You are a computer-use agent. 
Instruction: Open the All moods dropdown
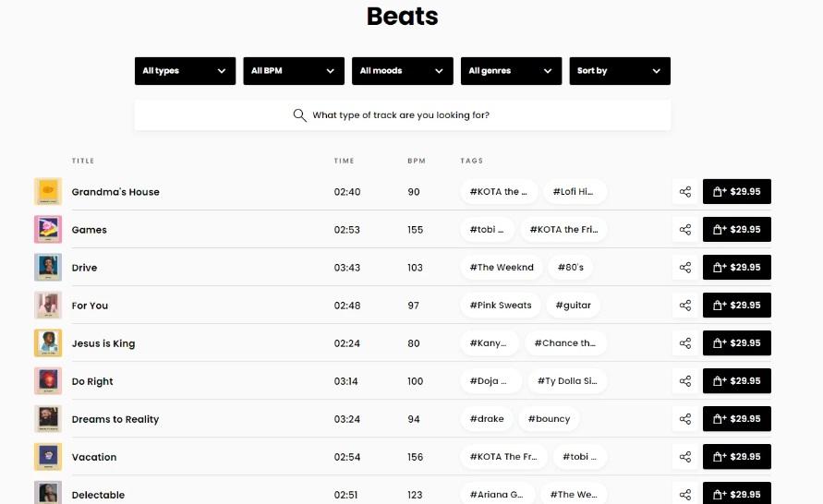(403, 71)
